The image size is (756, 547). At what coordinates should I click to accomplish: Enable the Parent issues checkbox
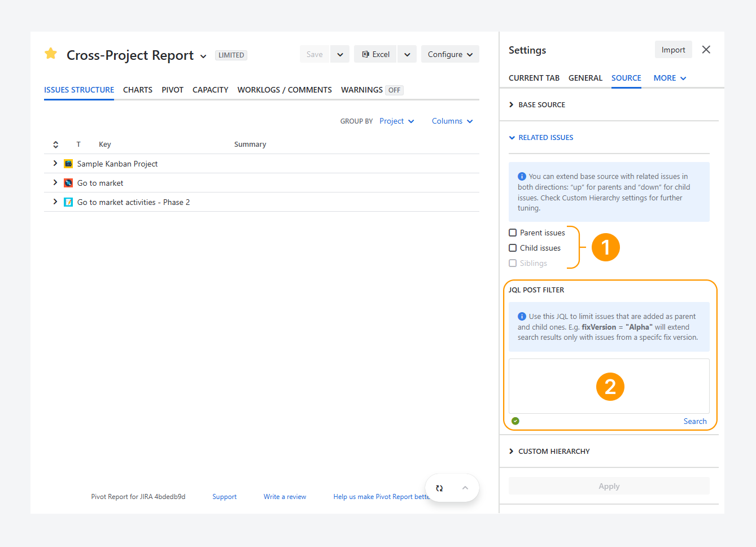pyautogui.click(x=513, y=233)
